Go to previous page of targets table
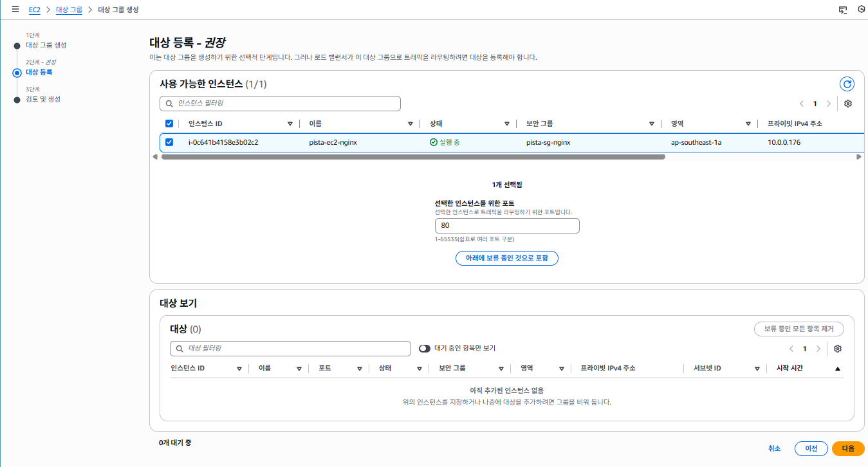 [791, 349]
